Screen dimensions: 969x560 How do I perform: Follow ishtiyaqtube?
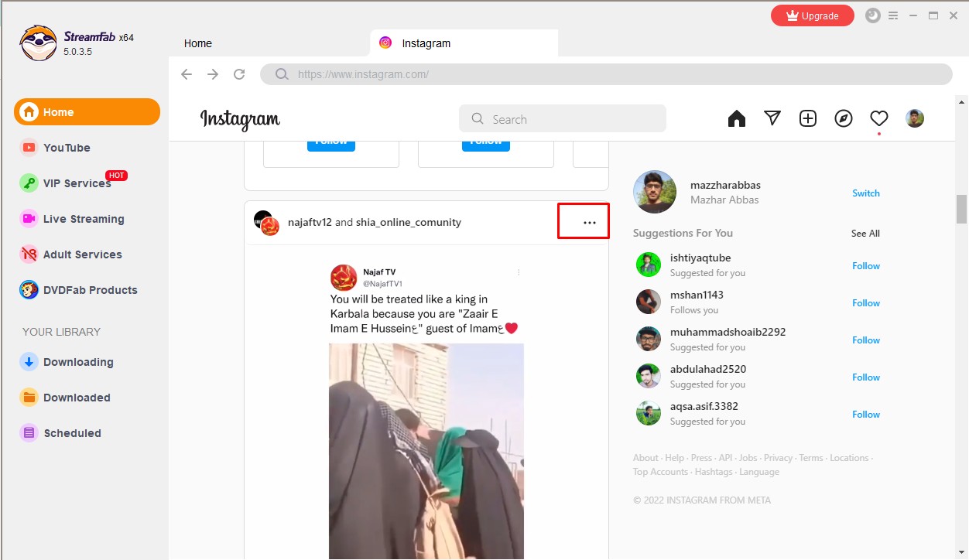pos(866,266)
